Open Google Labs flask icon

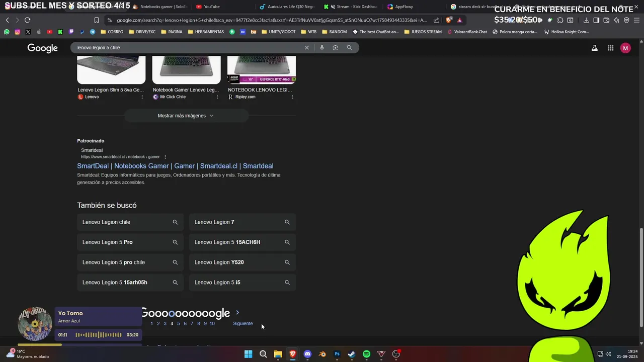(595, 48)
